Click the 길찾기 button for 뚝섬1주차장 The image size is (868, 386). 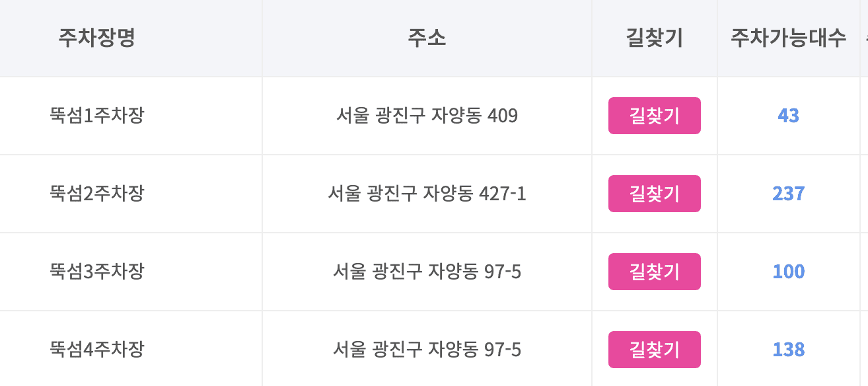(x=654, y=115)
